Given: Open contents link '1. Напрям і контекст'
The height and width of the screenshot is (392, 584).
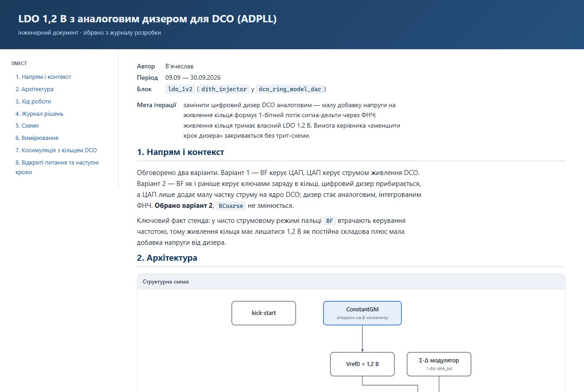Looking at the screenshot, I should click(43, 77).
